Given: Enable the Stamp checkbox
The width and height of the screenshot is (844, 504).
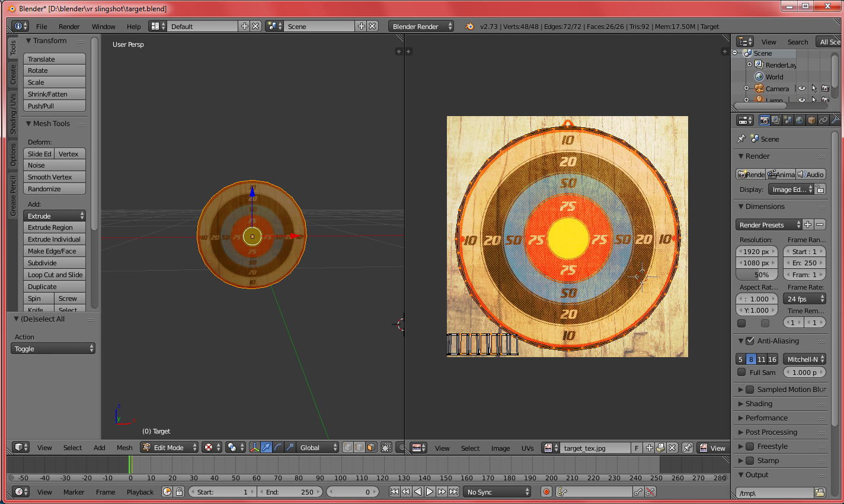Looking at the screenshot, I should (750, 460).
